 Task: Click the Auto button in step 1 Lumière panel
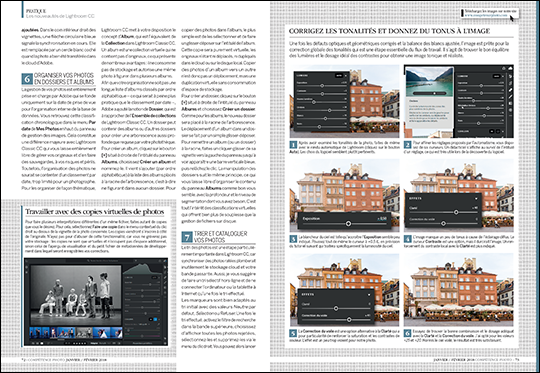pos(339,76)
